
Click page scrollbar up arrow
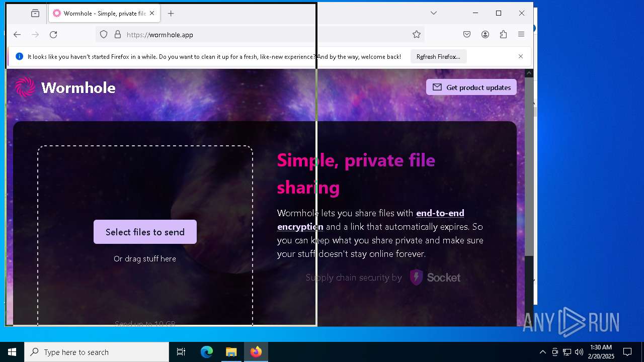point(529,73)
